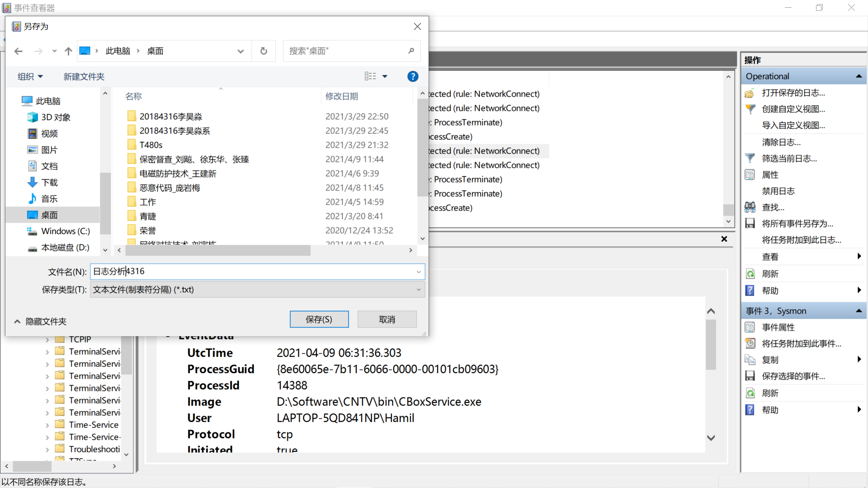Click the 筛选当前日志 filter icon
868x488 pixels.
[x=750, y=159]
